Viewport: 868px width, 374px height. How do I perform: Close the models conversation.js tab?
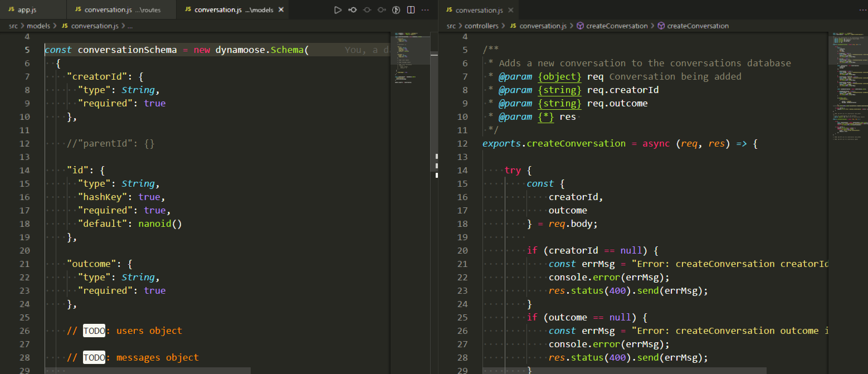point(281,10)
